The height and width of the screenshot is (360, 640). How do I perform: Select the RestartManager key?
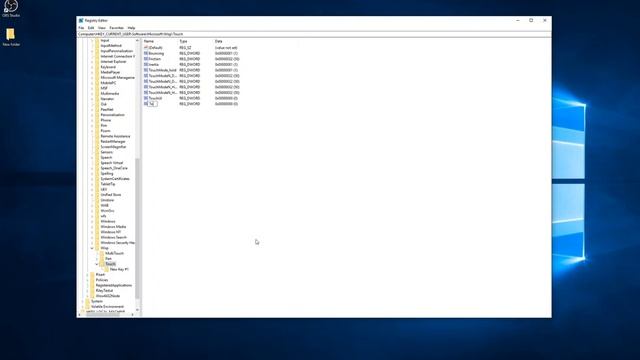113,141
